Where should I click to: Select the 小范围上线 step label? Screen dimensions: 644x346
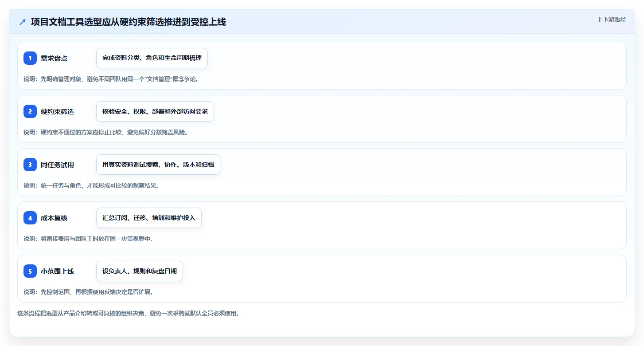click(x=57, y=271)
